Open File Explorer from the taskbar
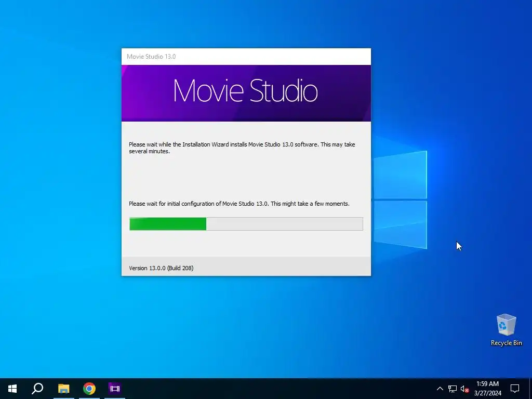 [63, 389]
